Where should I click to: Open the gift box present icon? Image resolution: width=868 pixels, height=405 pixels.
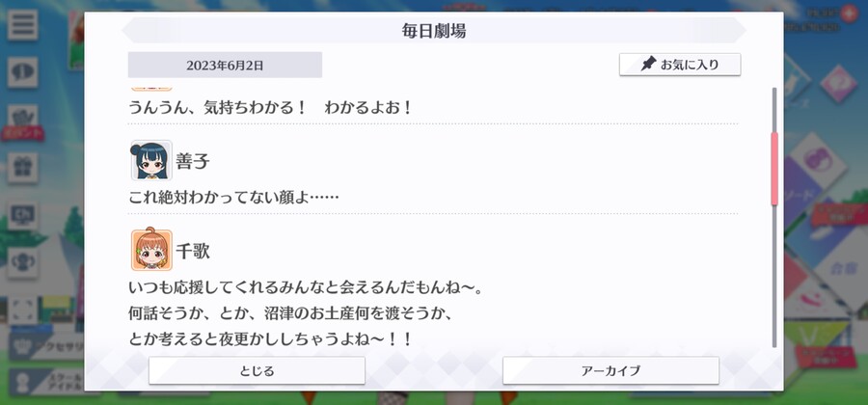click(22, 168)
